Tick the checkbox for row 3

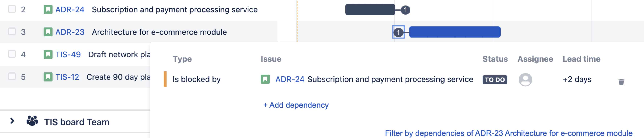pos(12,32)
